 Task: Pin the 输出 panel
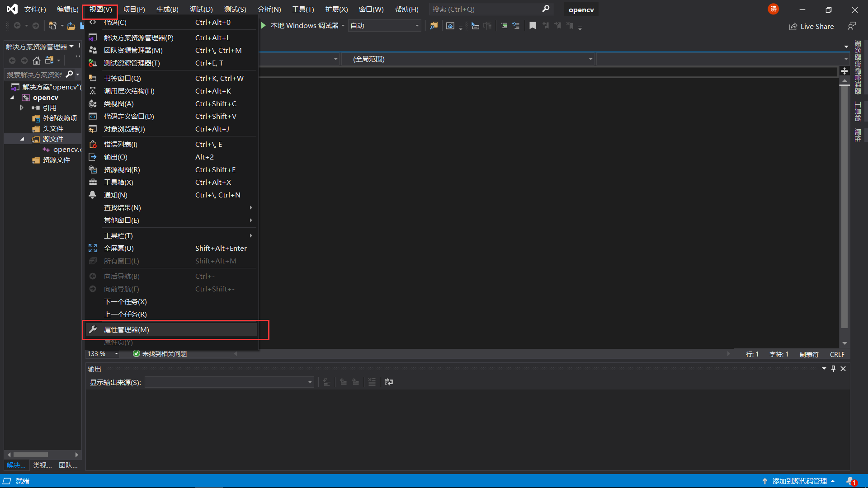pyautogui.click(x=833, y=368)
